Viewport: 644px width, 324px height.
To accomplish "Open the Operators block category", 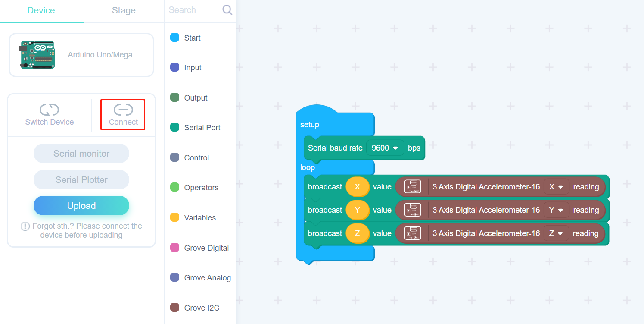I will pos(200,187).
